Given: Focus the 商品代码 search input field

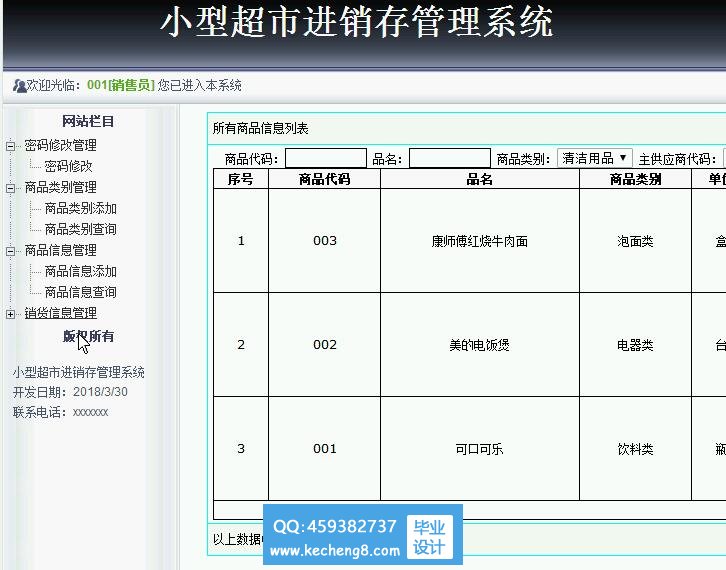Looking at the screenshot, I should tap(326, 158).
